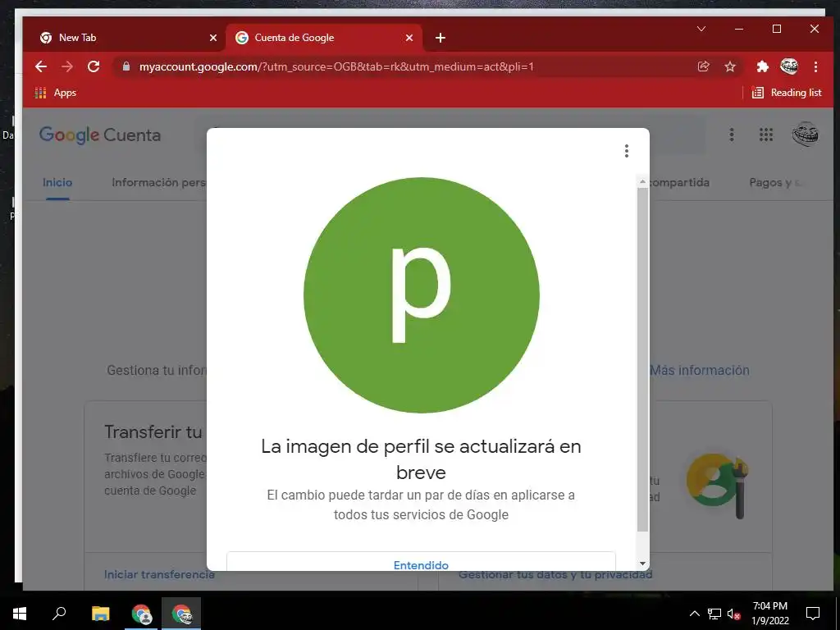This screenshot has height=630, width=840.
Task: Close the Cuenta de Google tab
Action: tap(409, 38)
